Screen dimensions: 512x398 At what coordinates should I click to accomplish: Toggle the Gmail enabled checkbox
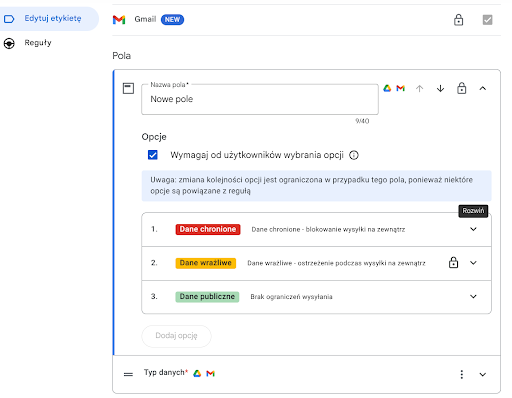(x=487, y=20)
